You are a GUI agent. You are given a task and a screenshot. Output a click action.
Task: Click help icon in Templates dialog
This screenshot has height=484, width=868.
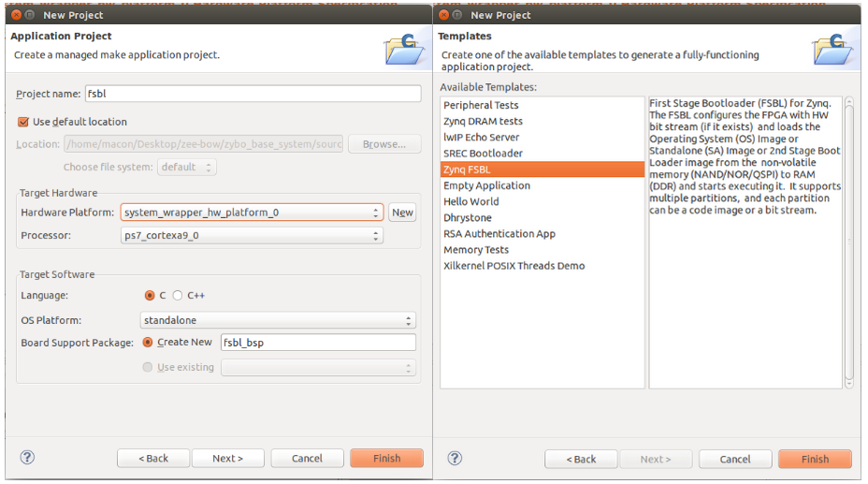point(455,458)
